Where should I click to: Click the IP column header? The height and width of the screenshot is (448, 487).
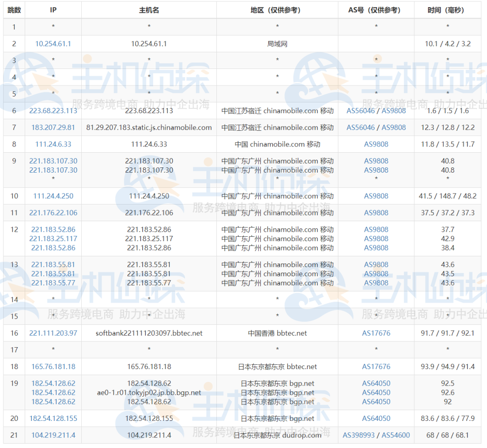(53, 10)
